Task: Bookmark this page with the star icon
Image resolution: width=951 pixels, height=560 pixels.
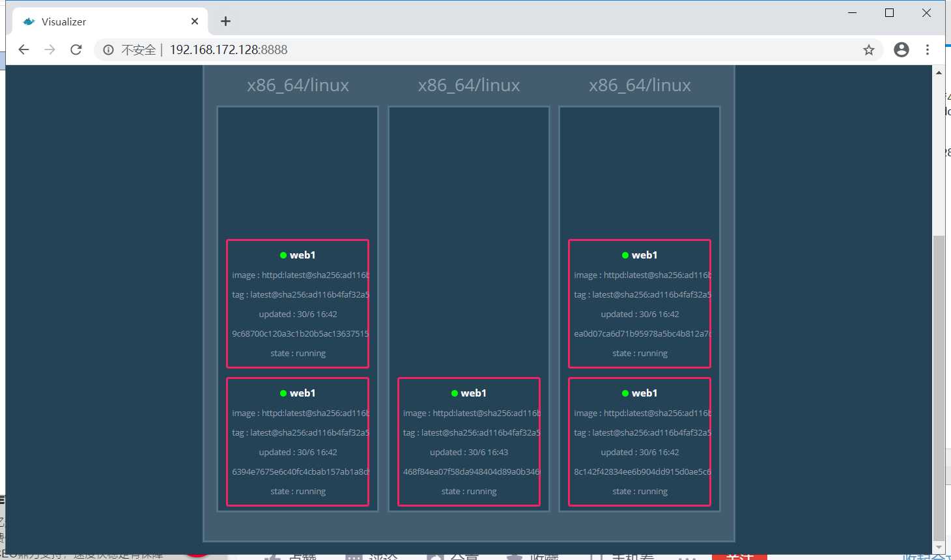Action: [869, 50]
